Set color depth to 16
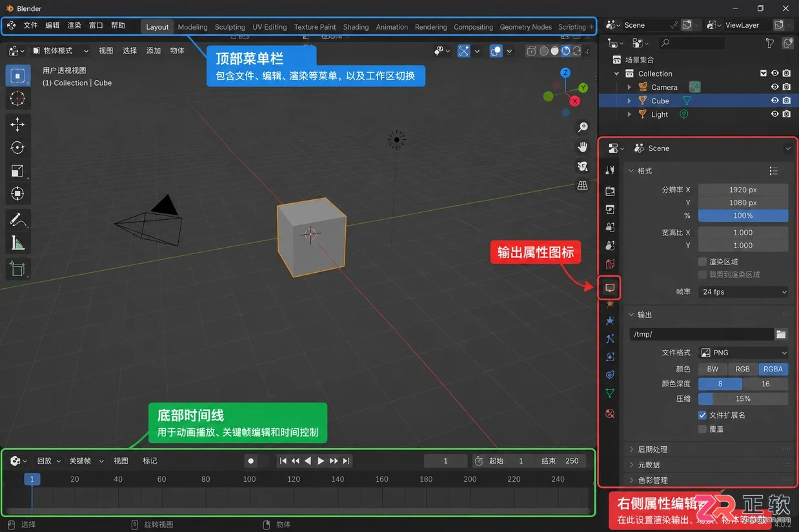The image size is (799, 532). click(765, 384)
